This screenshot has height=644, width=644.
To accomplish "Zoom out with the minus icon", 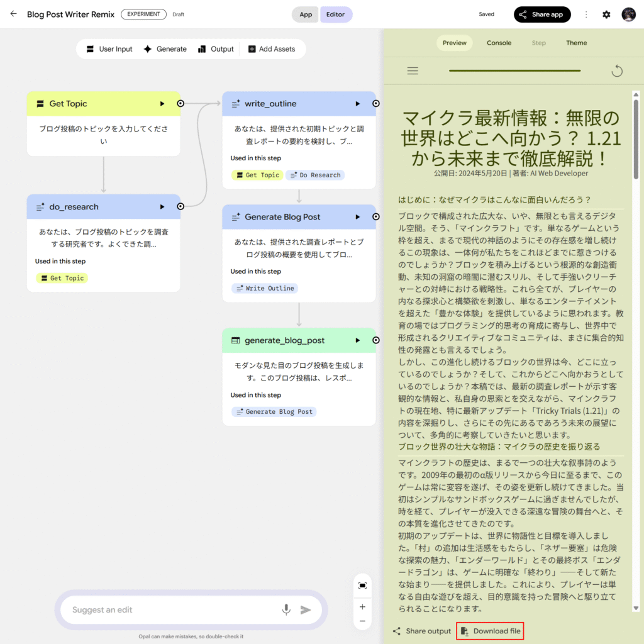I will coord(362,621).
